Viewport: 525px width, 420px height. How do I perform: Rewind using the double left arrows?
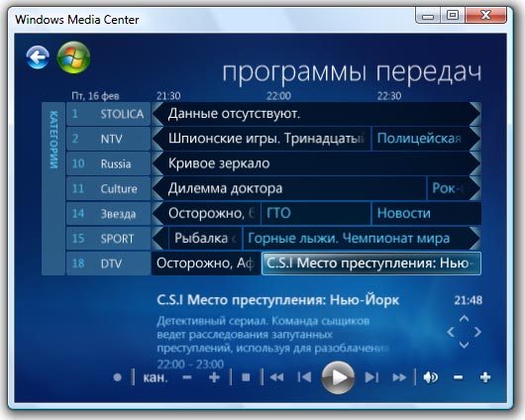(x=276, y=377)
